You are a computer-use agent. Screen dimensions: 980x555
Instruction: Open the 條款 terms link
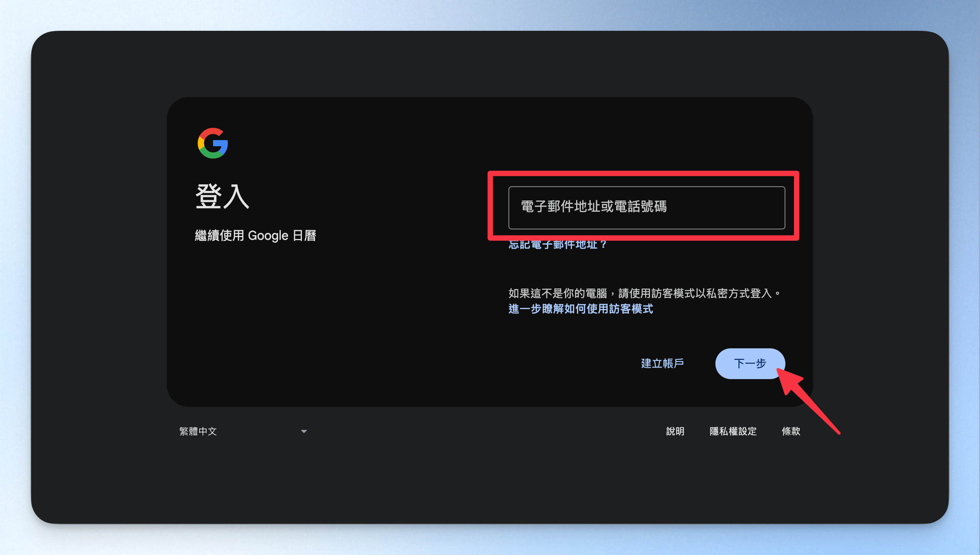point(791,431)
